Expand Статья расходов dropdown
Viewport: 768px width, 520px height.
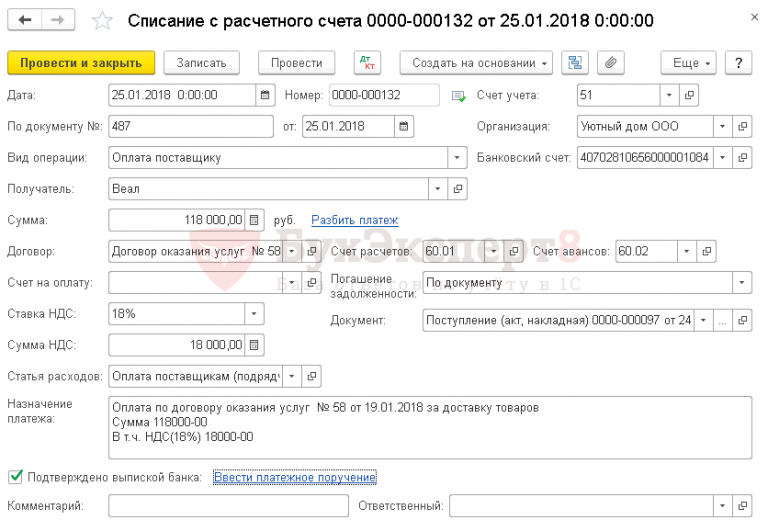coord(292,376)
